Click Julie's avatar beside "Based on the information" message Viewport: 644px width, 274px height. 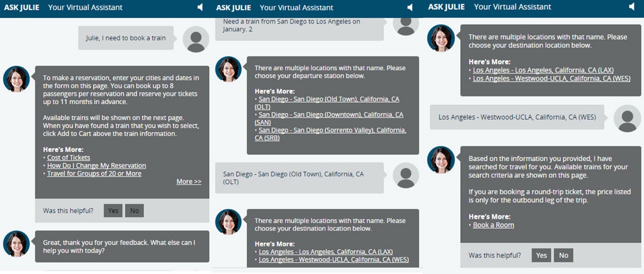[440, 160]
